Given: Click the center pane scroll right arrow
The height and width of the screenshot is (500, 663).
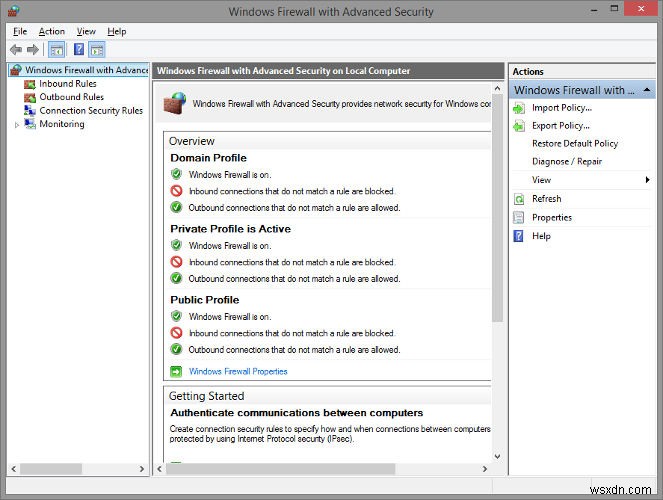Looking at the screenshot, I should (485, 469).
